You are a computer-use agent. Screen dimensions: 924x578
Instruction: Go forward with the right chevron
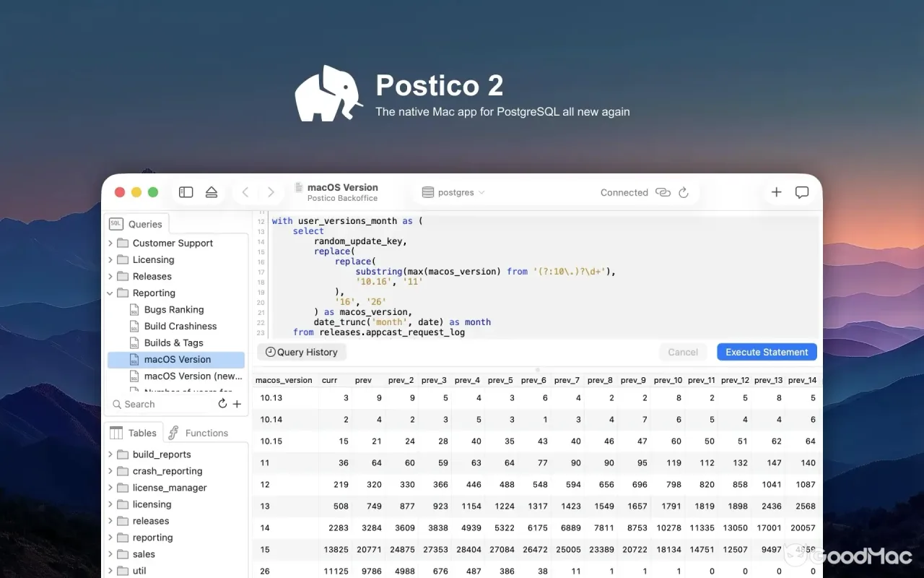point(271,192)
